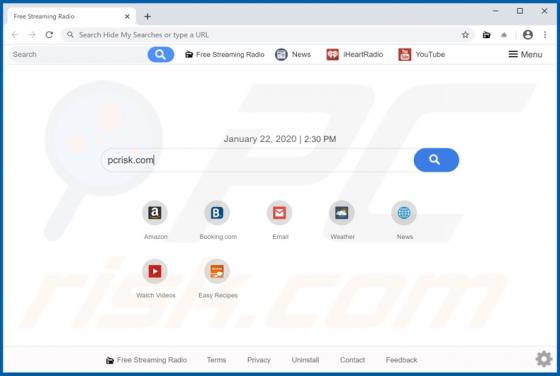
Task: Click the YouTube icon in toolbar
Action: [405, 54]
